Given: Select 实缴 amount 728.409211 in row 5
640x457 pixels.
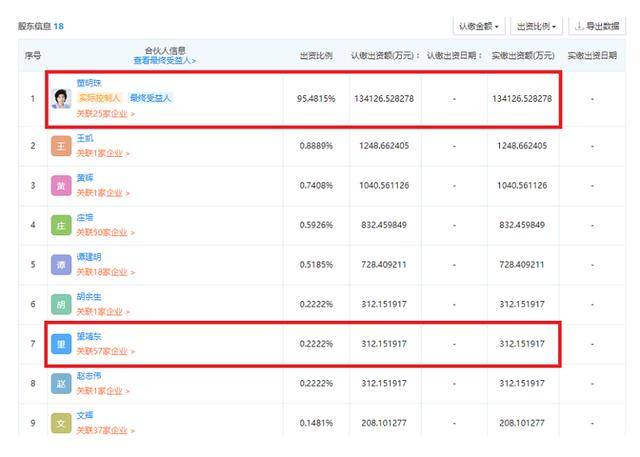Looking at the screenshot, I should (x=522, y=265).
